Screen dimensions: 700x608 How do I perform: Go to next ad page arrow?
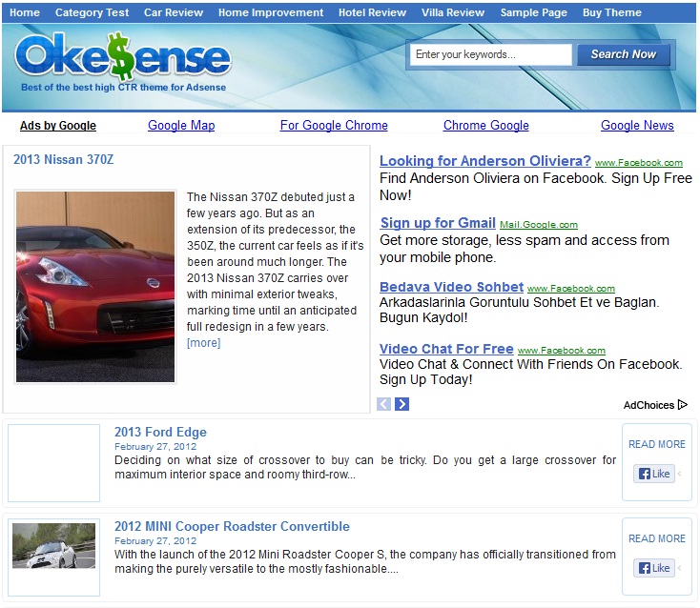[401, 404]
